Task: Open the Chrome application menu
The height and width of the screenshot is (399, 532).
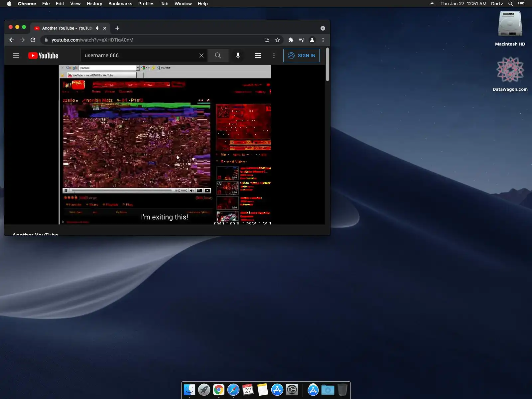Action: point(27,4)
